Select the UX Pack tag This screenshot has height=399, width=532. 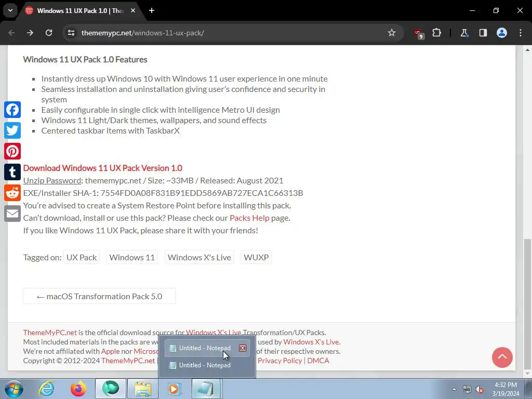[x=82, y=257]
